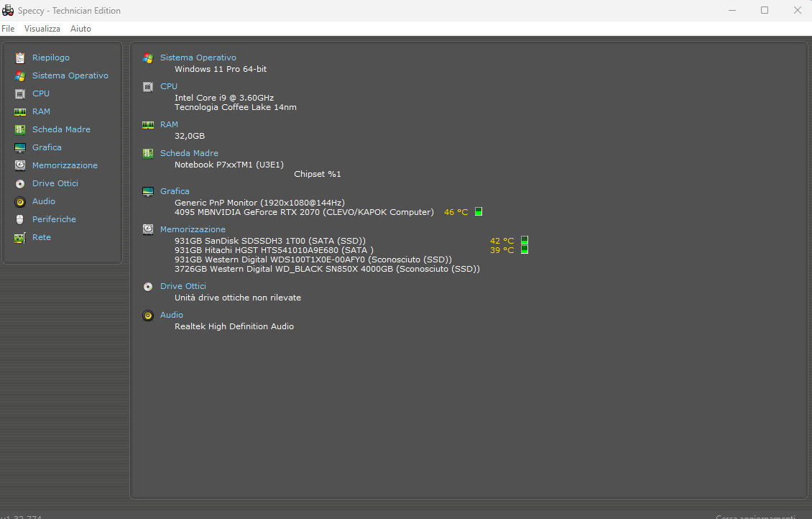Click the Intel Core i9 @ 3.60GHz line
Screen dimensions: 812x519
[x=224, y=98]
